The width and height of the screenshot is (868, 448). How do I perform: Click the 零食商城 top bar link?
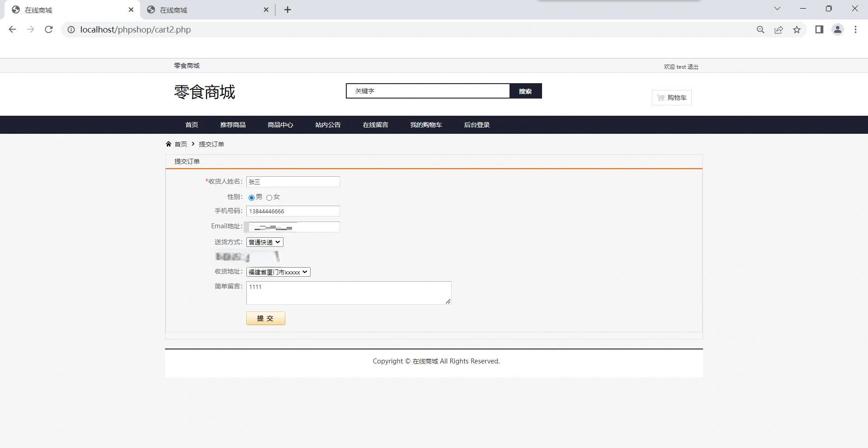(187, 66)
